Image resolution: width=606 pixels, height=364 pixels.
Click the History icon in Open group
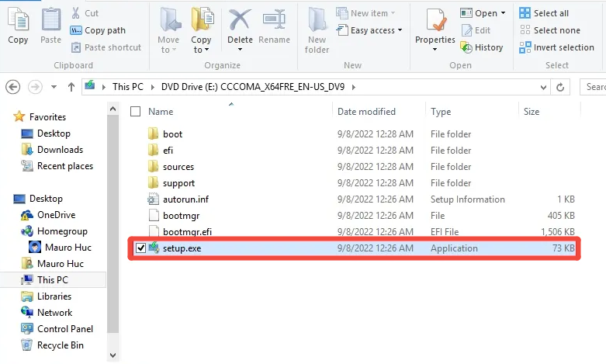tap(482, 47)
